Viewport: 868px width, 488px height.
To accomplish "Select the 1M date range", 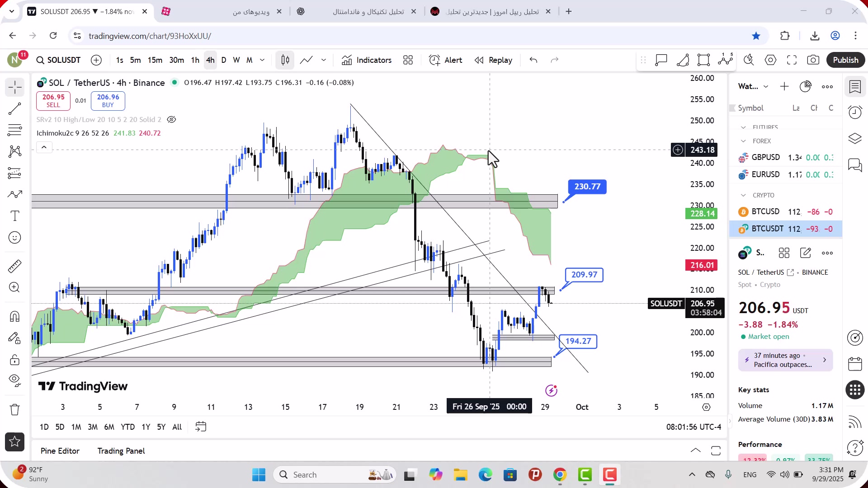I will click(x=76, y=427).
